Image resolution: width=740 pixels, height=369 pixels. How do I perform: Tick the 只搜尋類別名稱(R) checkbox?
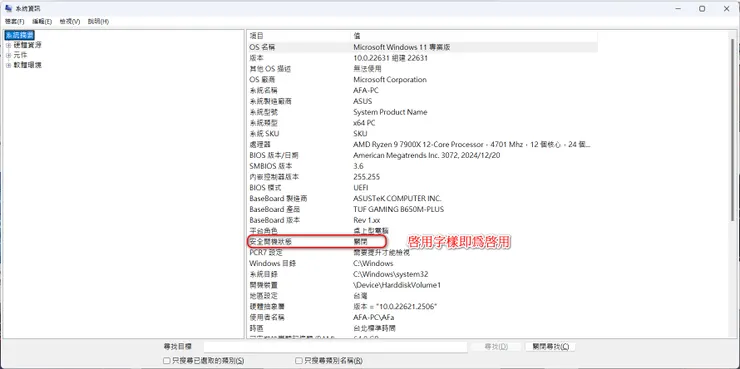click(299, 361)
